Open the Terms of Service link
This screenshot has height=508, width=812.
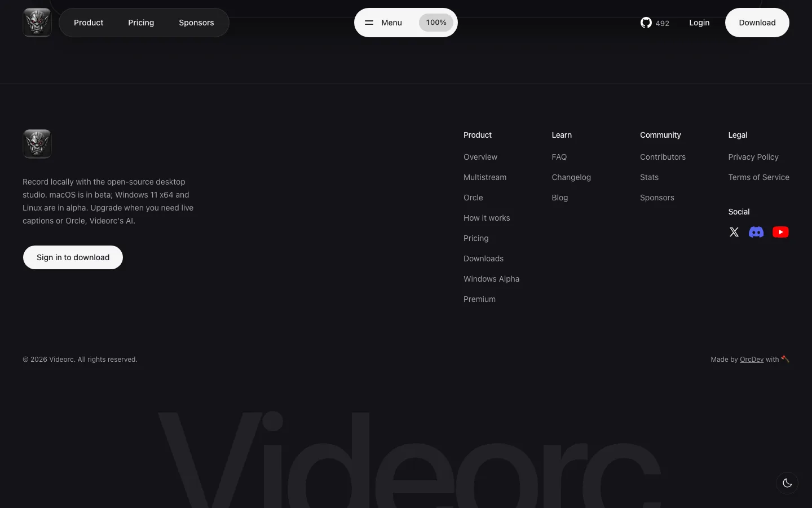pos(758,177)
